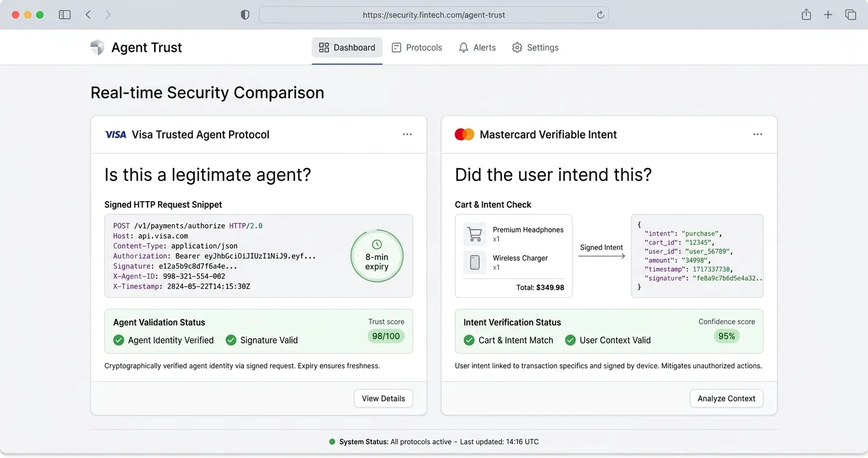
Task: Click the "Is this a legitimate agent?" heading
Action: 208,175
